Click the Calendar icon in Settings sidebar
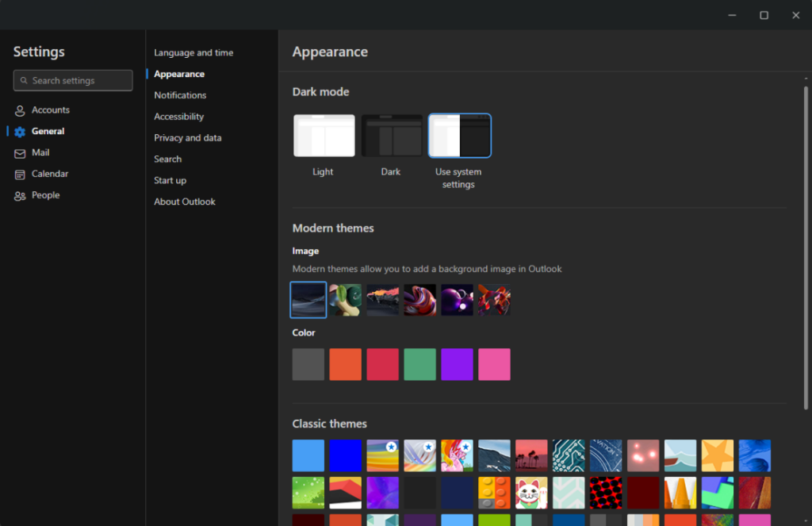This screenshot has height=526, width=812. point(20,175)
